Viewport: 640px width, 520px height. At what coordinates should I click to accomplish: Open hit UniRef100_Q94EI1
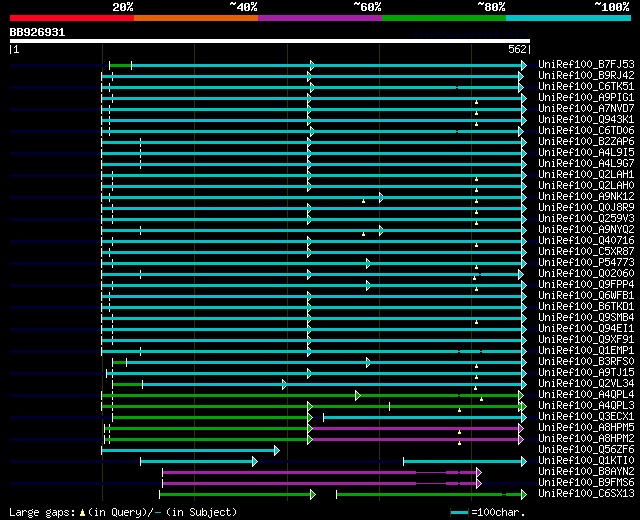coord(586,329)
